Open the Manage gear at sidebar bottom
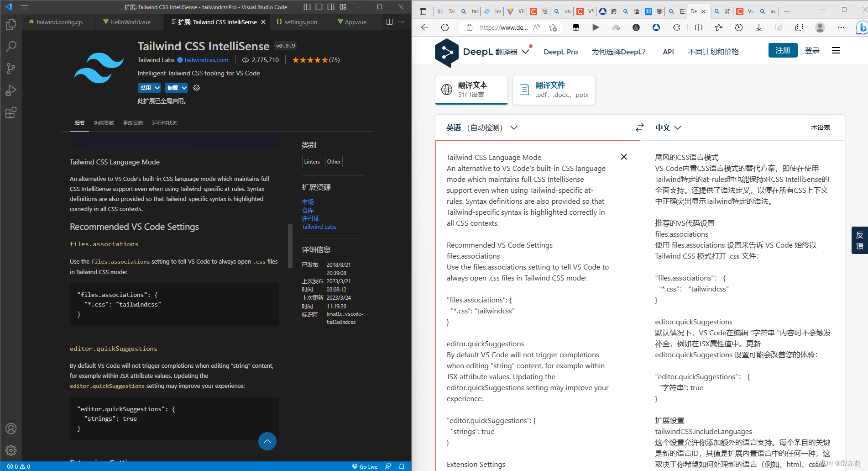 coord(11,450)
